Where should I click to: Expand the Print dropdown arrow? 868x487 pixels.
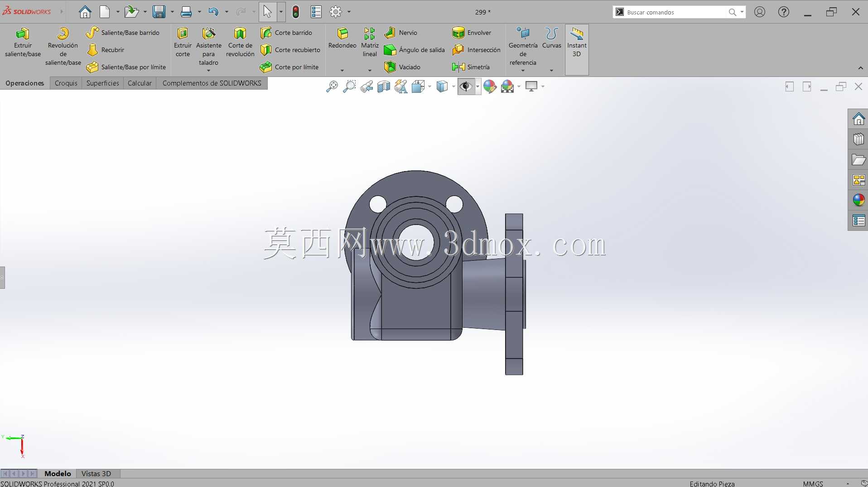199,12
